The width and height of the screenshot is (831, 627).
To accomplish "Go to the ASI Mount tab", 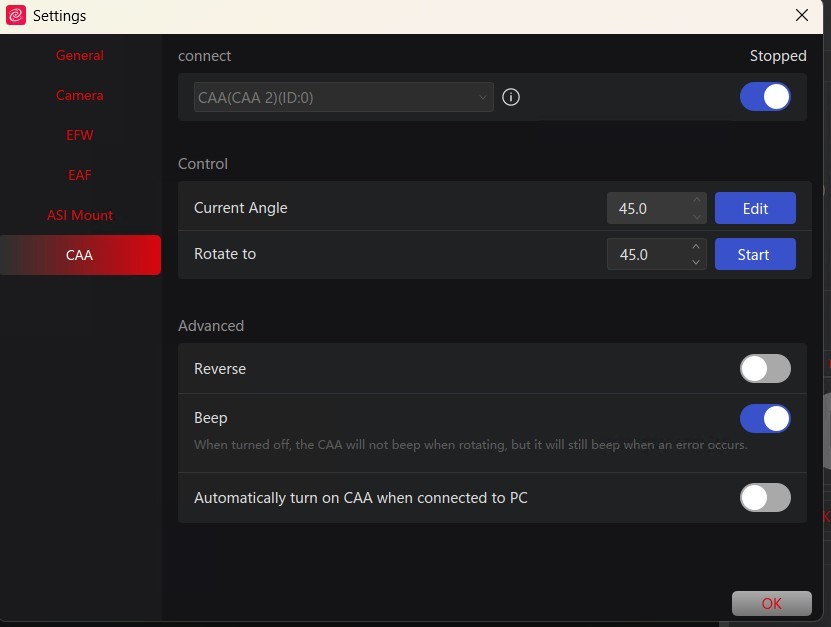I will (x=80, y=215).
